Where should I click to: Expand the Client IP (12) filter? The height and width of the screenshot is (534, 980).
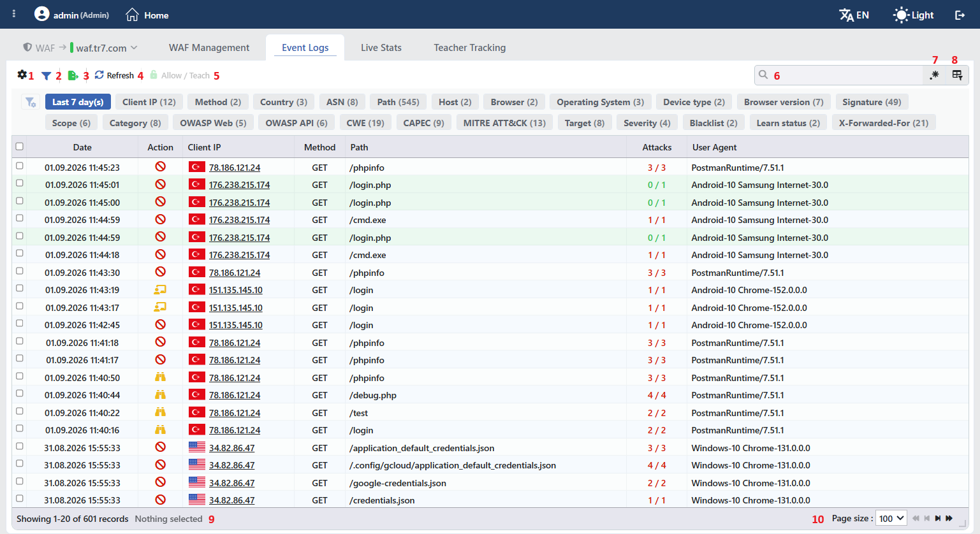pos(149,102)
